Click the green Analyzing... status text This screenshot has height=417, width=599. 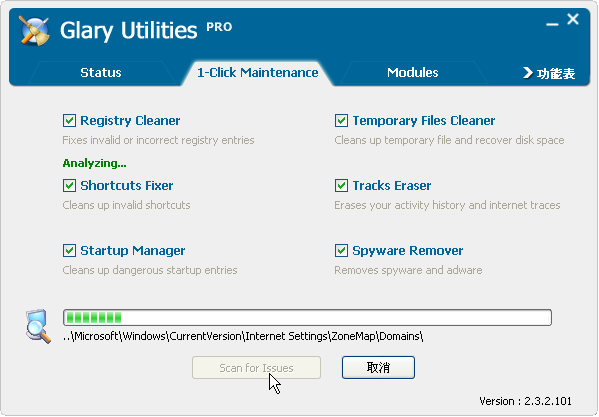pos(94,163)
